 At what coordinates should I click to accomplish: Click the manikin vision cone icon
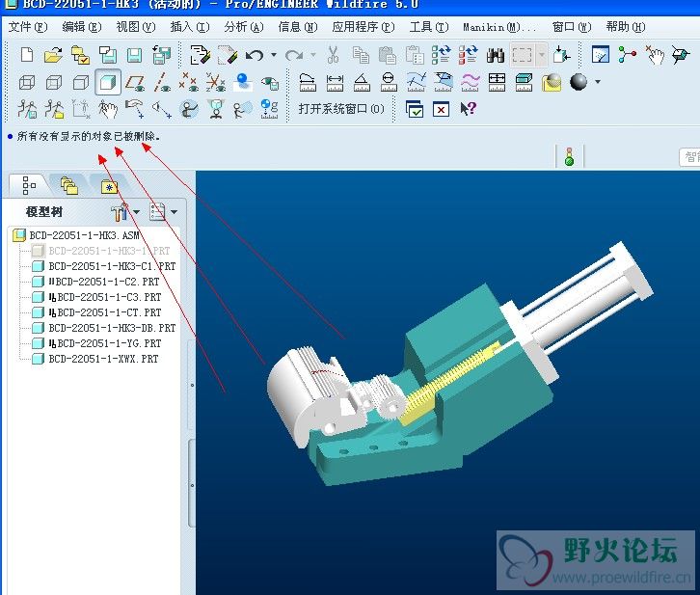(242, 109)
